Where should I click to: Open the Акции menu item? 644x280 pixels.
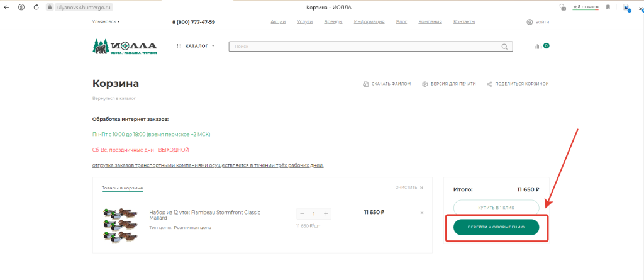pyautogui.click(x=278, y=22)
